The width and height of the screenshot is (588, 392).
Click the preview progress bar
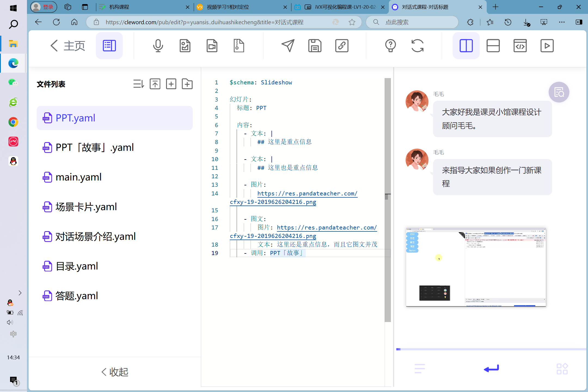point(491,349)
